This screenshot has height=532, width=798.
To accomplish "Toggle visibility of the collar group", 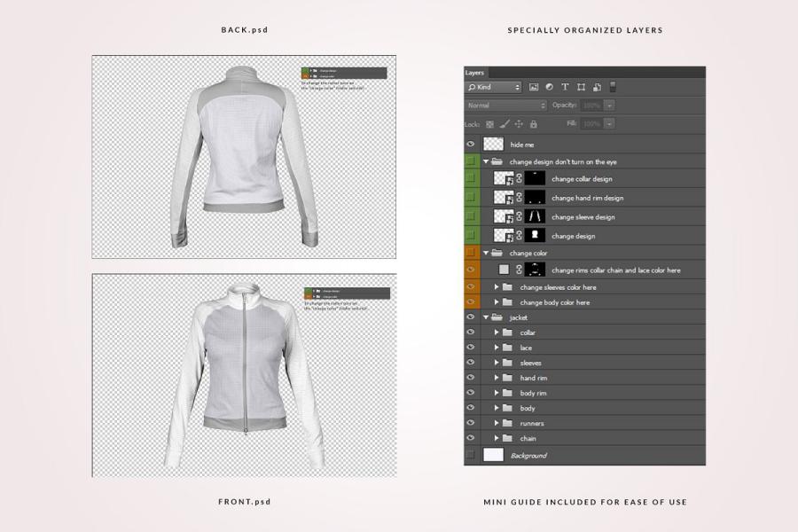I will point(471,332).
